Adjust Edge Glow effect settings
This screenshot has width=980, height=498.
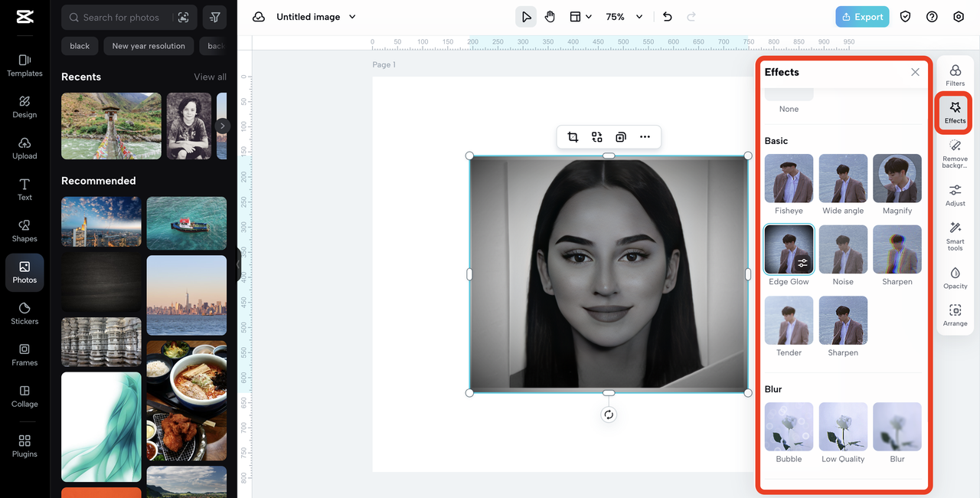click(802, 263)
